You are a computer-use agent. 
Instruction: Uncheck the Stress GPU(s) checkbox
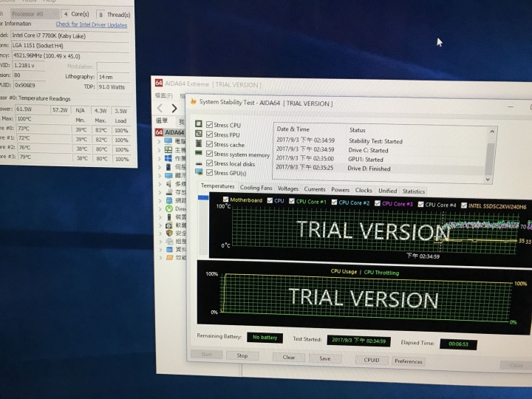(209, 173)
